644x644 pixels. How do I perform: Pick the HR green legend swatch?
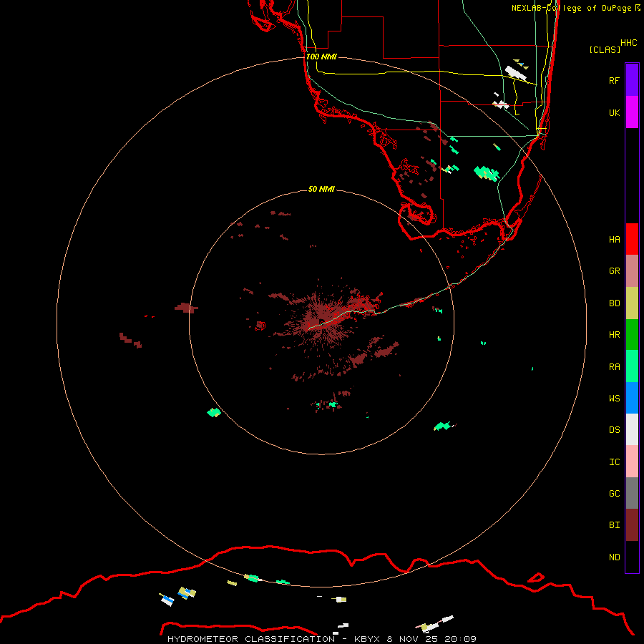pyautogui.click(x=632, y=335)
